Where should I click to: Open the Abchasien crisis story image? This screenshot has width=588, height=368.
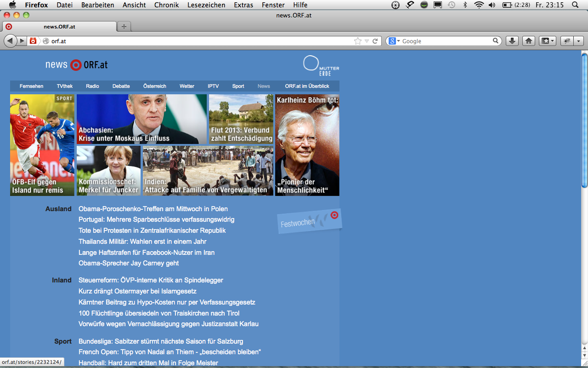(x=141, y=119)
